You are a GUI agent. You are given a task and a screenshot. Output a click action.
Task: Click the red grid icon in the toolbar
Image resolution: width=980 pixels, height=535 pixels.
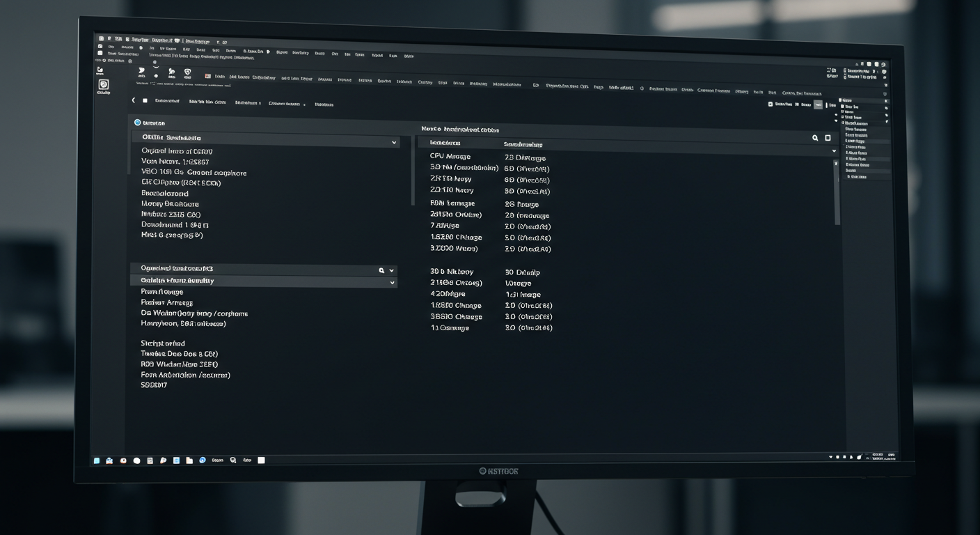[x=207, y=76]
